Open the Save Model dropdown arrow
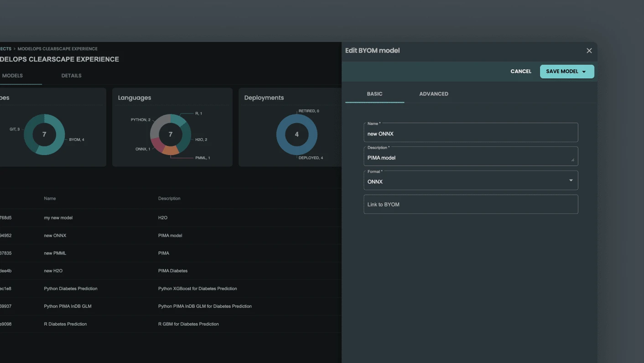Screen dimensions: 644x363 click(x=584, y=72)
